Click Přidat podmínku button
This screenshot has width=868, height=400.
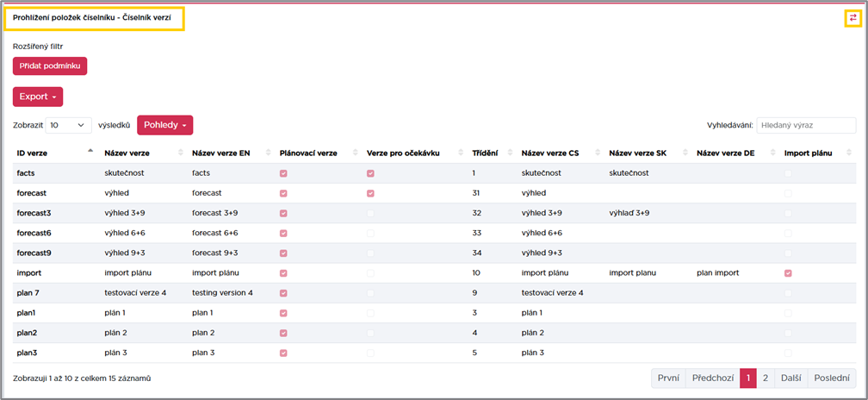[x=50, y=66]
